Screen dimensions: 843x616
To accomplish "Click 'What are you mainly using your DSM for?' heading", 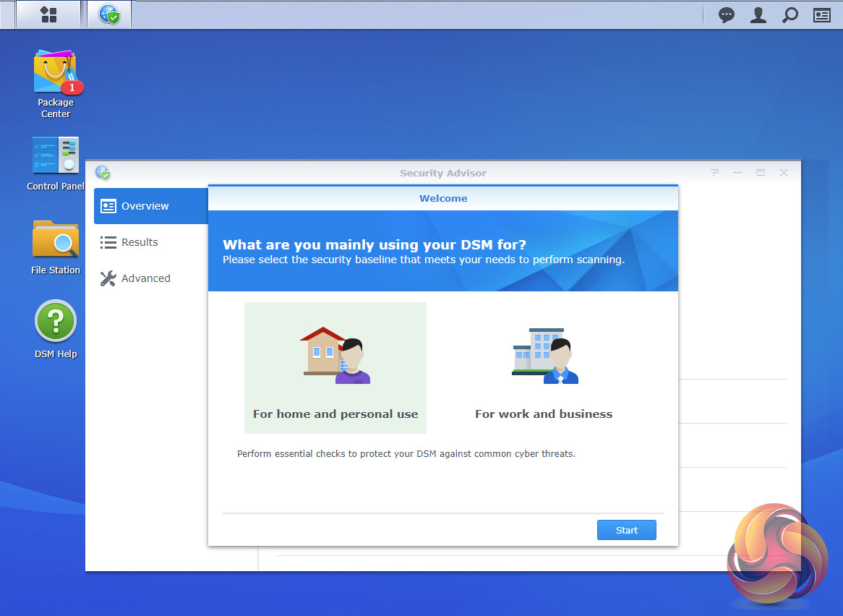I will click(375, 244).
